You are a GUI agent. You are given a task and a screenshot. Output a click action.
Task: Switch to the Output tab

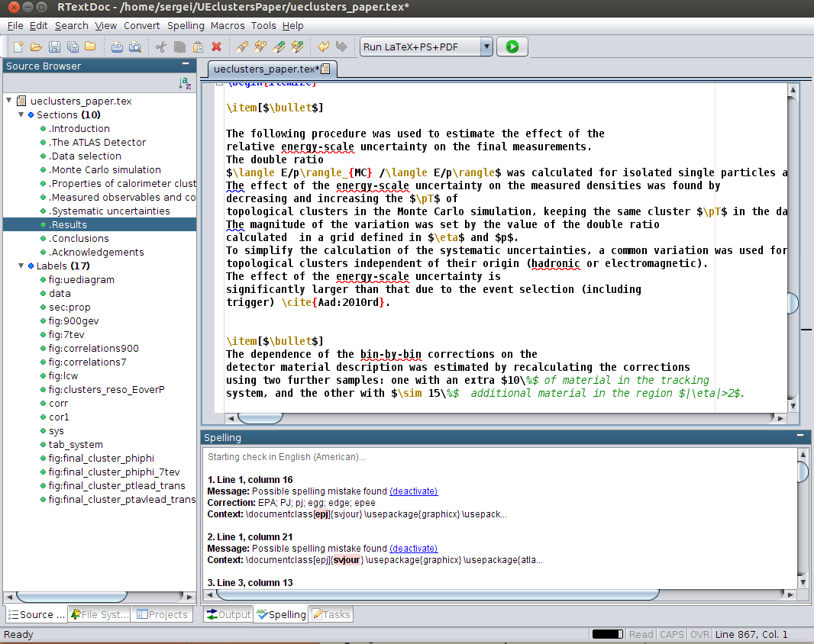pos(228,614)
